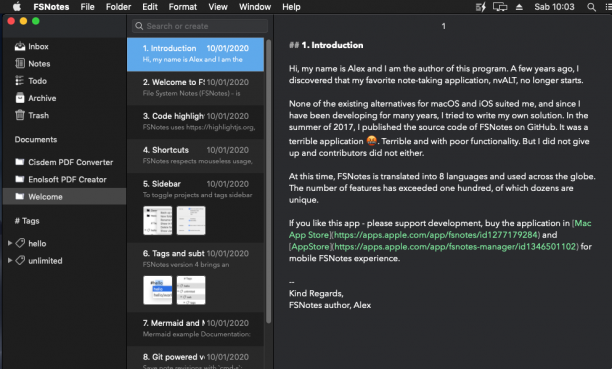Click the # Tags section header
Screen dimensions: 612x369
pos(27,221)
